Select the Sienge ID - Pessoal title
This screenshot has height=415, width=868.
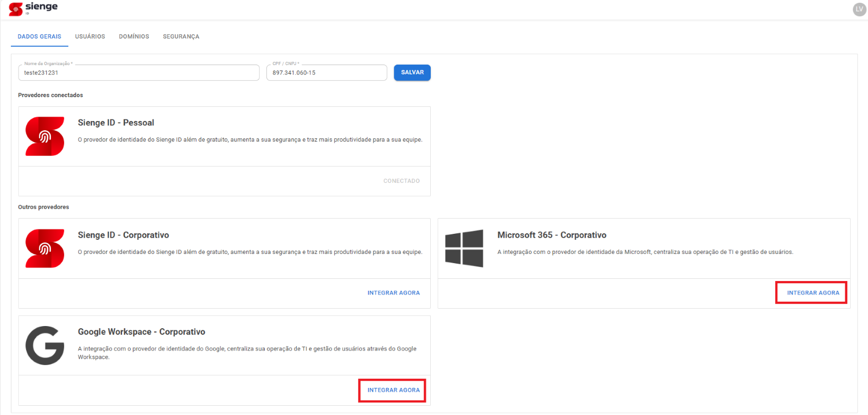116,123
